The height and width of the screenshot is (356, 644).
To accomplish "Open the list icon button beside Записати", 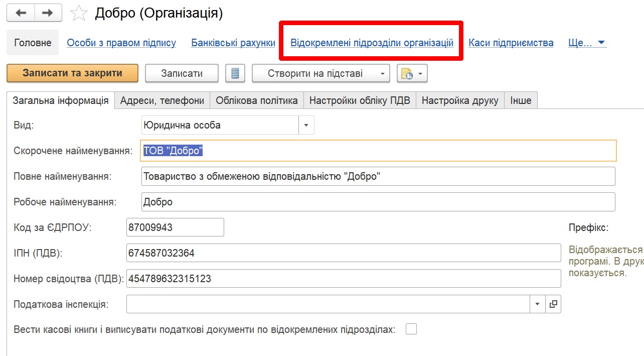I will pyautogui.click(x=235, y=73).
